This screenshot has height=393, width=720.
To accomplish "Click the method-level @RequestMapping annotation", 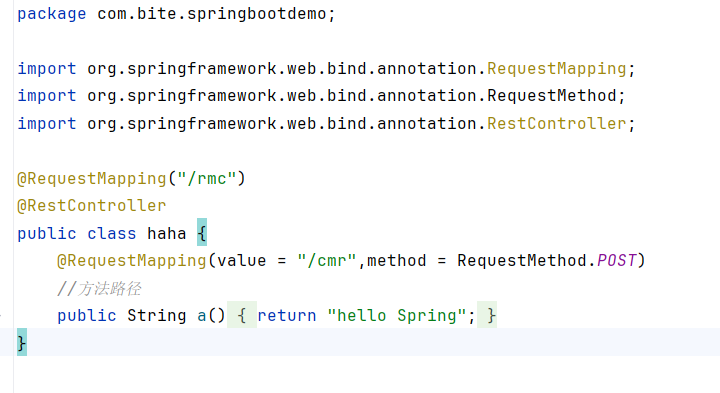I will pos(132,261).
